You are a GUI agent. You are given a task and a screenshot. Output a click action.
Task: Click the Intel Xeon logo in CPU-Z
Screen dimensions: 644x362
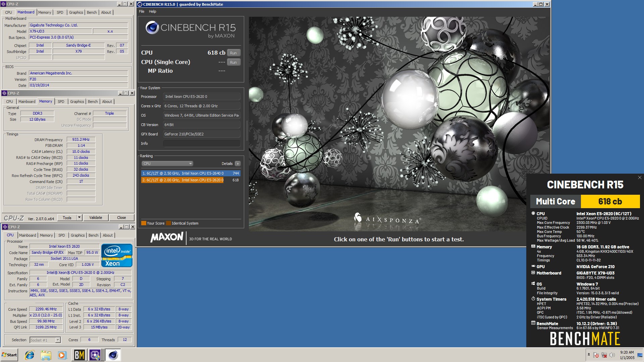click(117, 255)
